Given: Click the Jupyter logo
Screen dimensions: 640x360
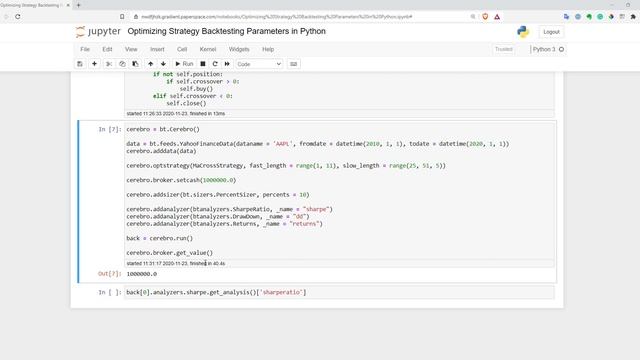Looking at the screenshot, I should click(98, 31).
